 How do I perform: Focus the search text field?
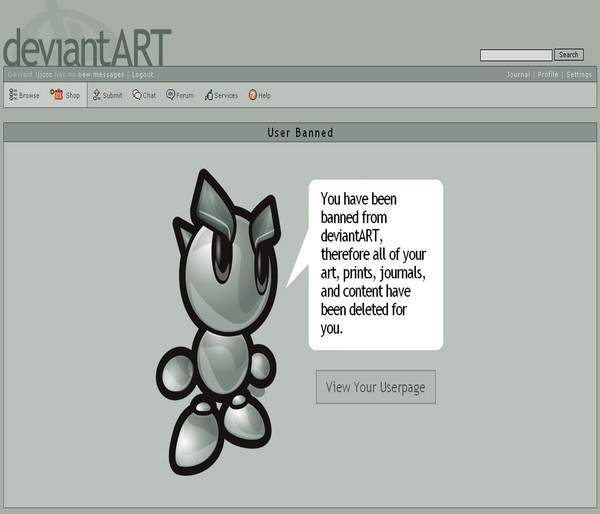(516, 55)
